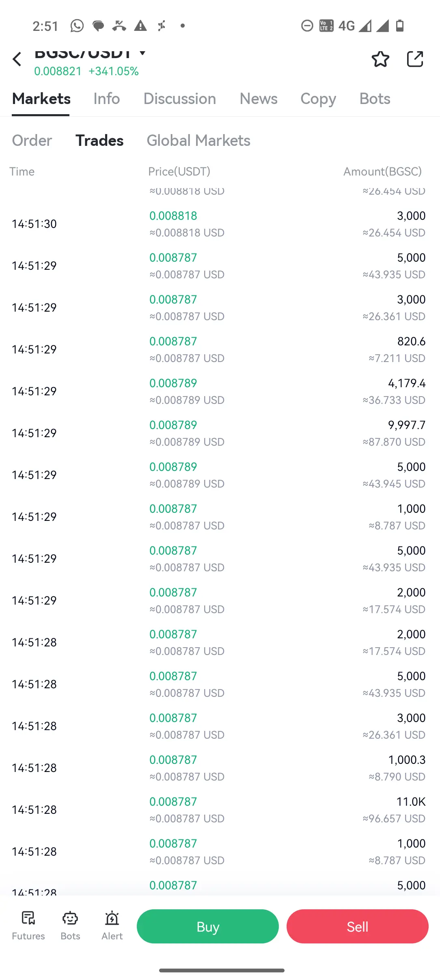Open WhatsApp notification icon in status bar
440x980 pixels.
tap(77, 26)
